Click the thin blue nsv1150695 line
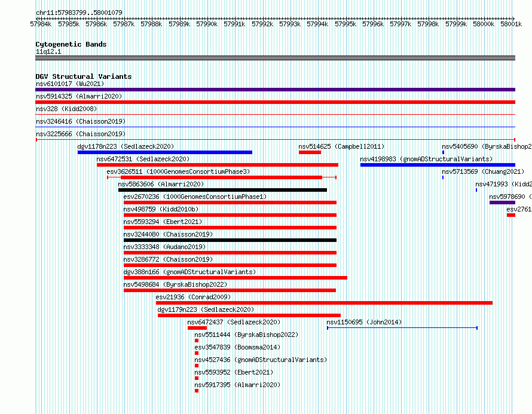532x414 pixels. (x=402, y=328)
